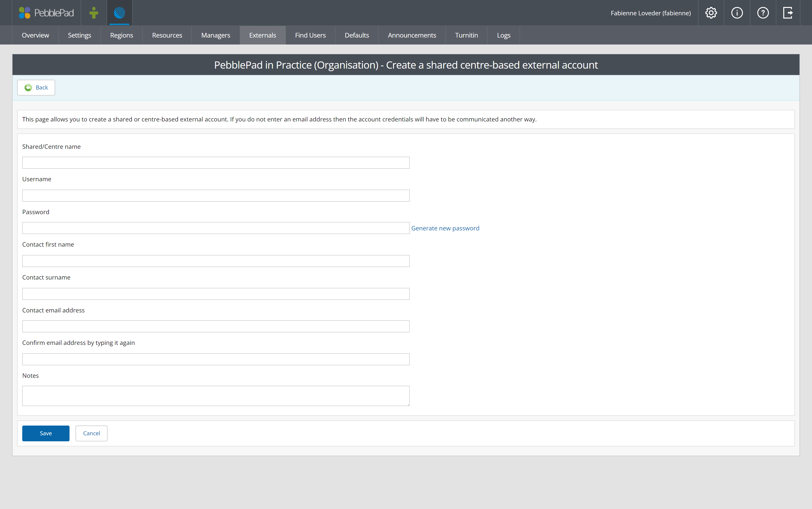Focus the Confirm email address field
812x509 pixels.
coord(216,359)
